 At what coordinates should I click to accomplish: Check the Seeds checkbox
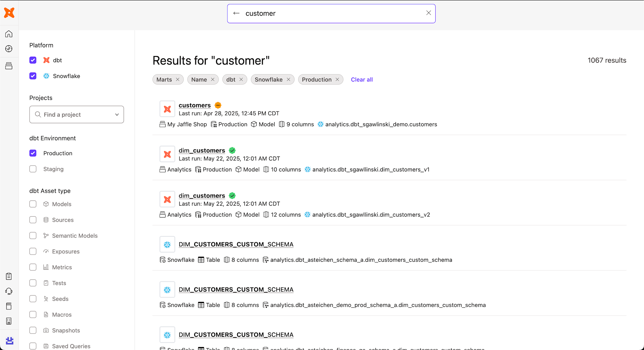33,299
